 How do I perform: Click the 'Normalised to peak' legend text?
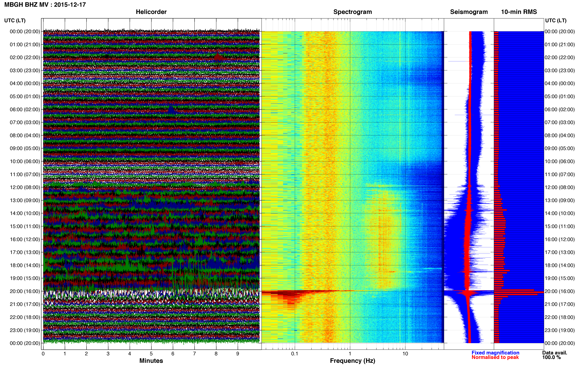495,357
